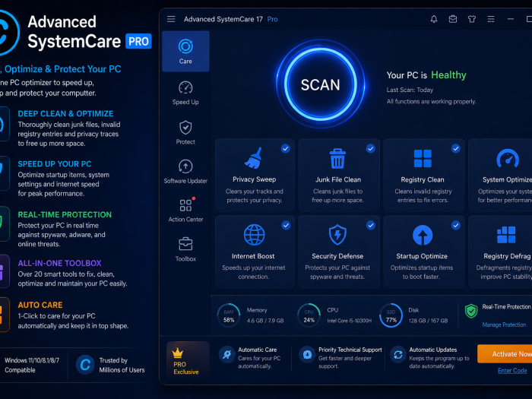Viewport: 532px width, 399px height.
Task: Click the Registry Clean grid icon
Action: point(423,158)
